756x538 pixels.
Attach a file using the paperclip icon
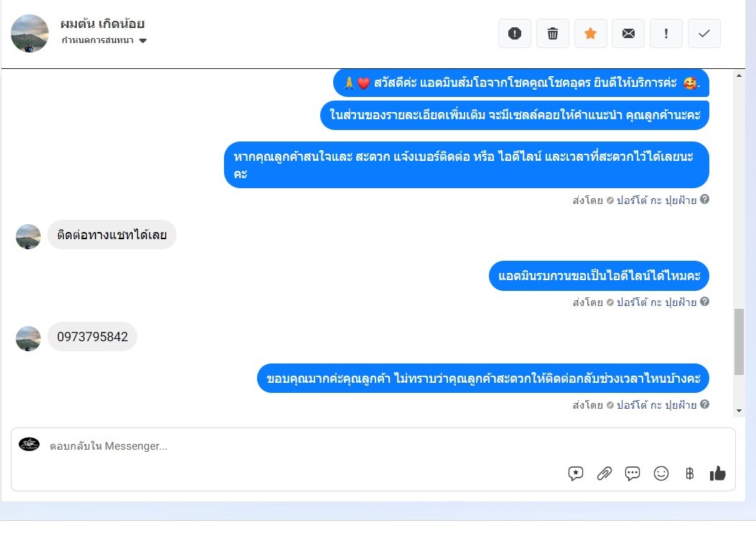[604, 473]
